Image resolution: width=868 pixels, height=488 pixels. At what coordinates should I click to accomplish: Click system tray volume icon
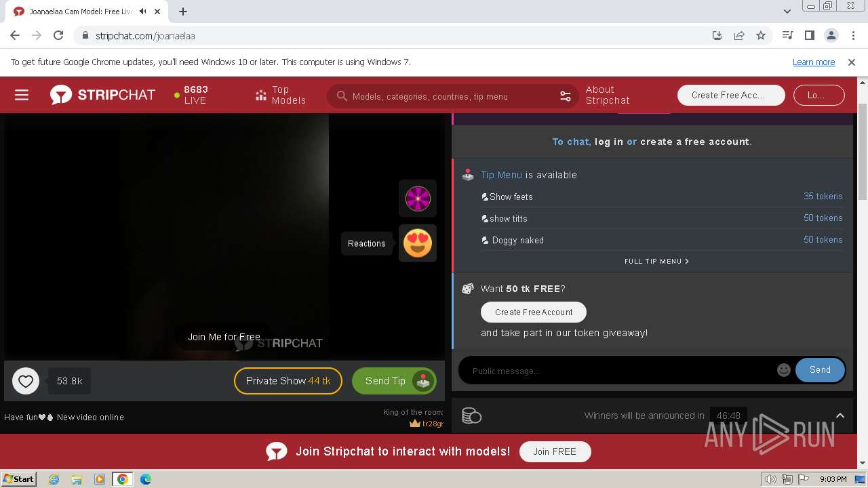click(771, 479)
